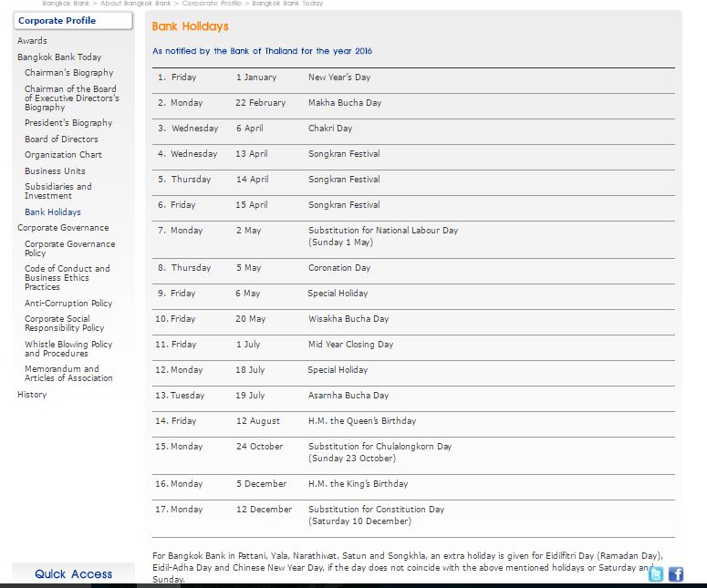Screen dimensions: 707x588
Task: Open the Twitter share icon
Action: point(656,574)
